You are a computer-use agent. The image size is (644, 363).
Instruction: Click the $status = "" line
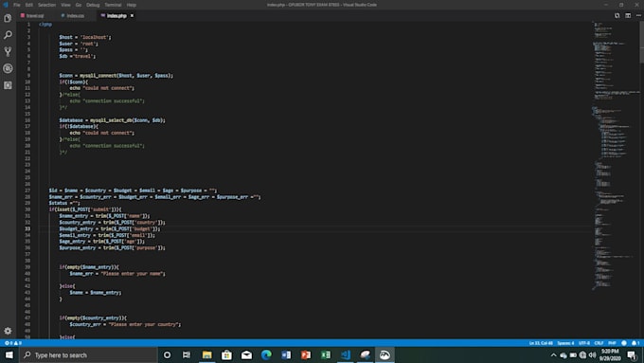[64, 203]
